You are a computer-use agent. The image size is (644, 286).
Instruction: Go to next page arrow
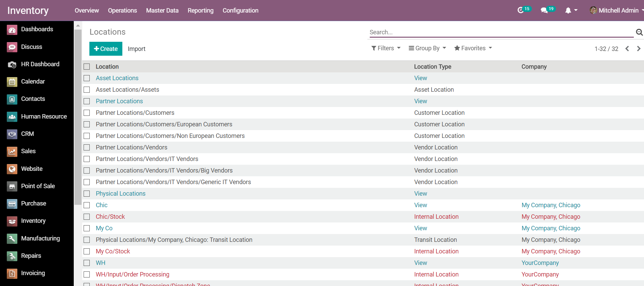639,49
